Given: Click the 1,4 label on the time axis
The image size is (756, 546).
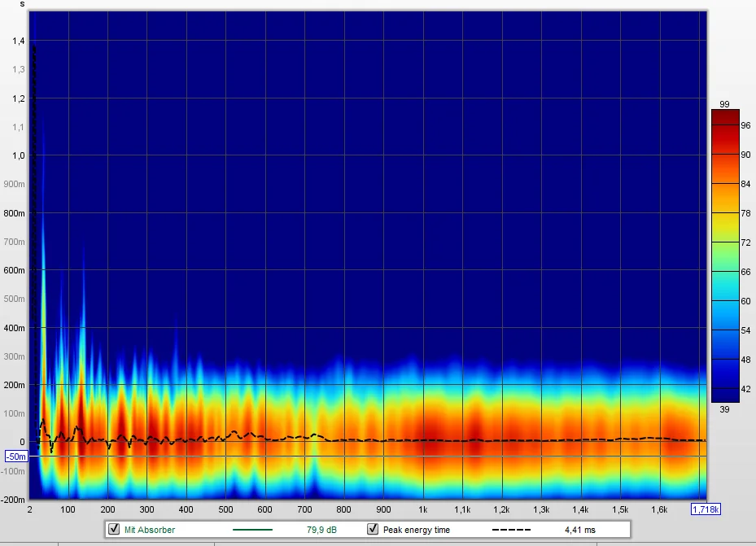Looking at the screenshot, I should pyautogui.click(x=19, y=41).
